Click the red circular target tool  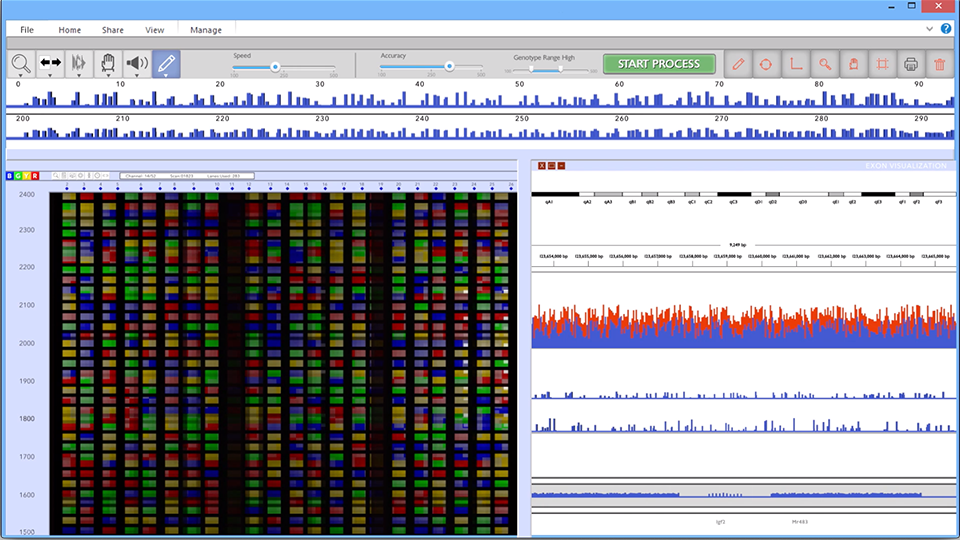pos(766,64)
